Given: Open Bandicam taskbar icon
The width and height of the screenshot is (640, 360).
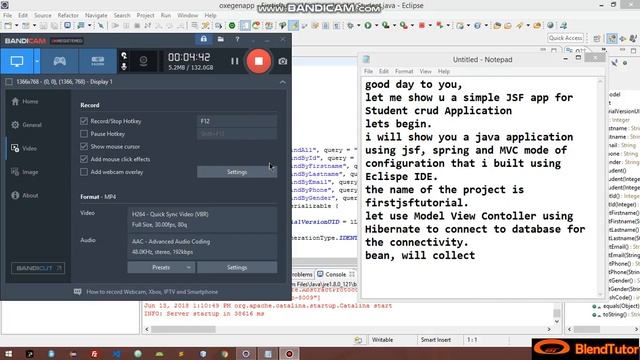Looking at the screenshot, I should tap(289, 354).
